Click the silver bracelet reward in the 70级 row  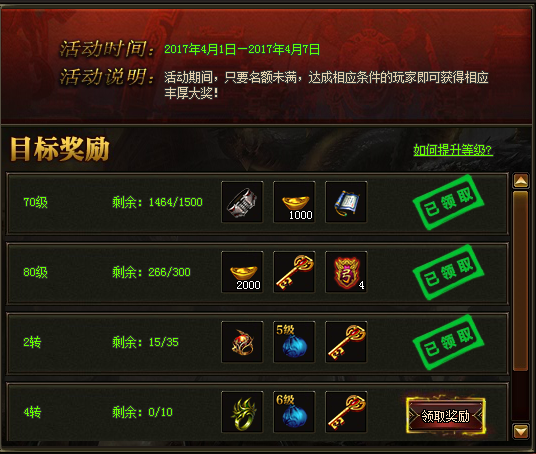pyautogui.click(x=242, y=202)
